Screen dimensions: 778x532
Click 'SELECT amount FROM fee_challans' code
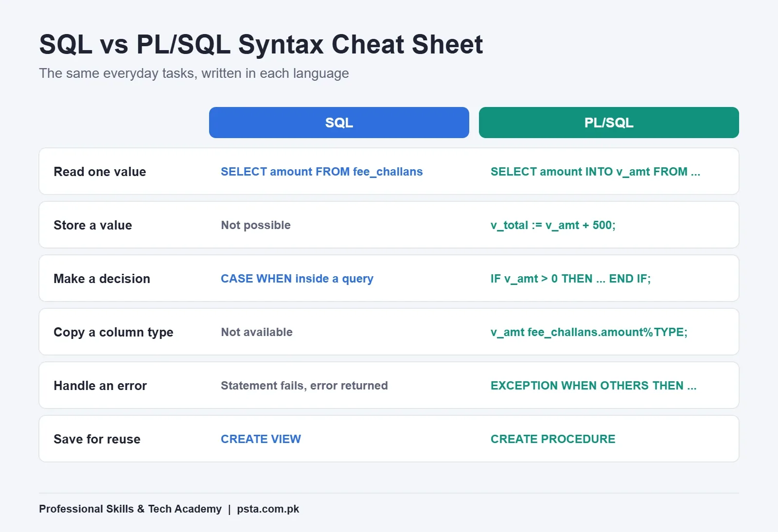(322, 172)
